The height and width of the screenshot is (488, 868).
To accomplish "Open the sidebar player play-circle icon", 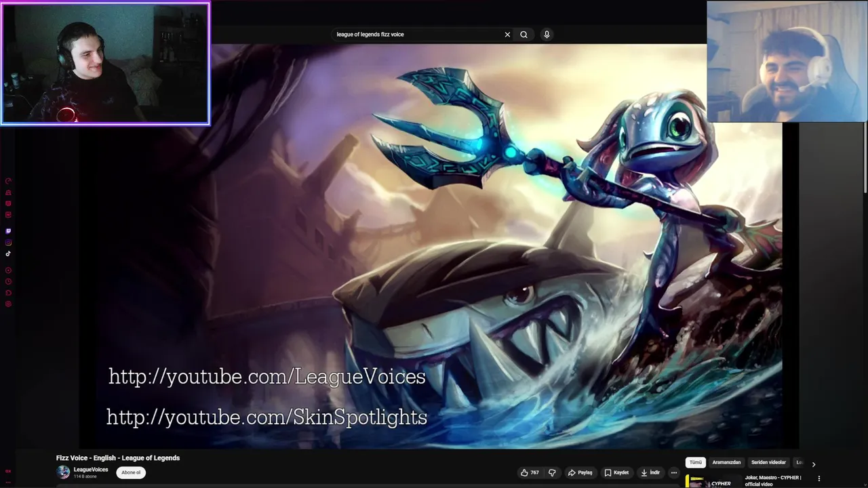I will 8,270.
